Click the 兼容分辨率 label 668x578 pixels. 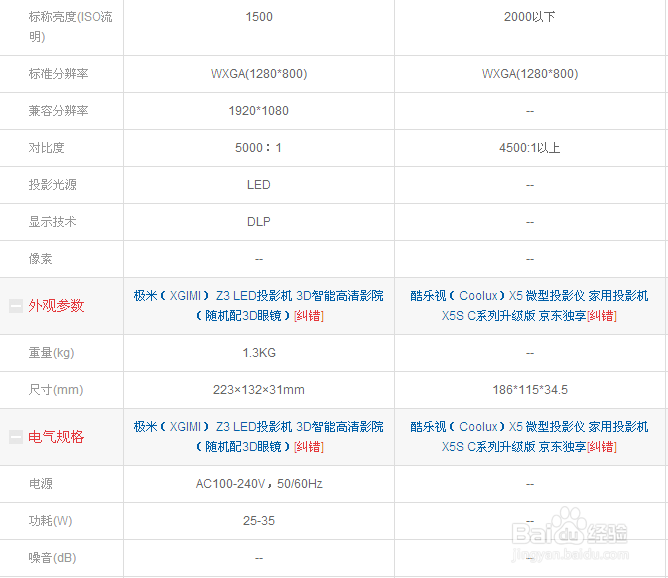[58, 111]
